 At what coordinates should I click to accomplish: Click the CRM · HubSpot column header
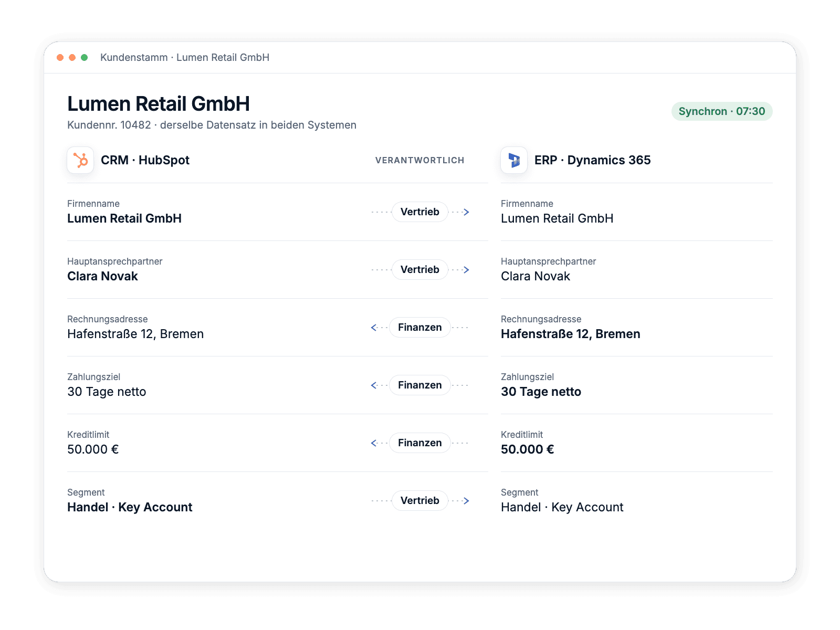tap(145, 160)
